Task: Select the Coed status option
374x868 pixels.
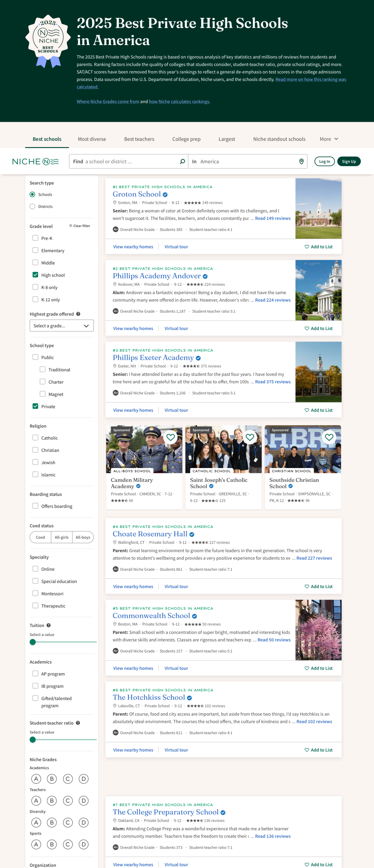Action: (41, 537)
